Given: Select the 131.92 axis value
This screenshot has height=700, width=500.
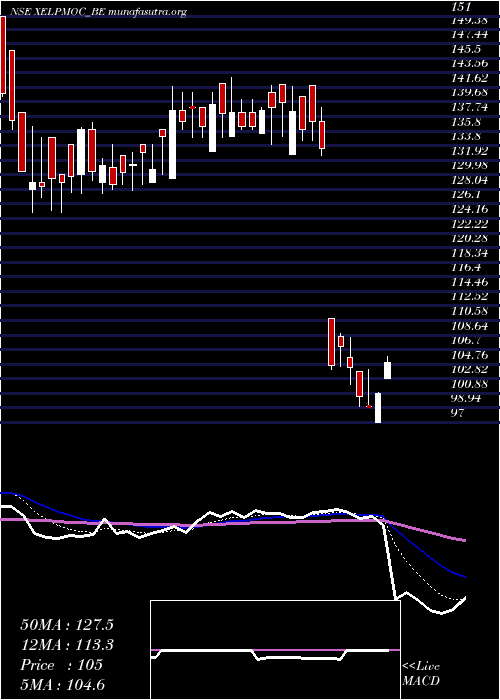Looking at the screenshot, I should click(x=470, y=151).
